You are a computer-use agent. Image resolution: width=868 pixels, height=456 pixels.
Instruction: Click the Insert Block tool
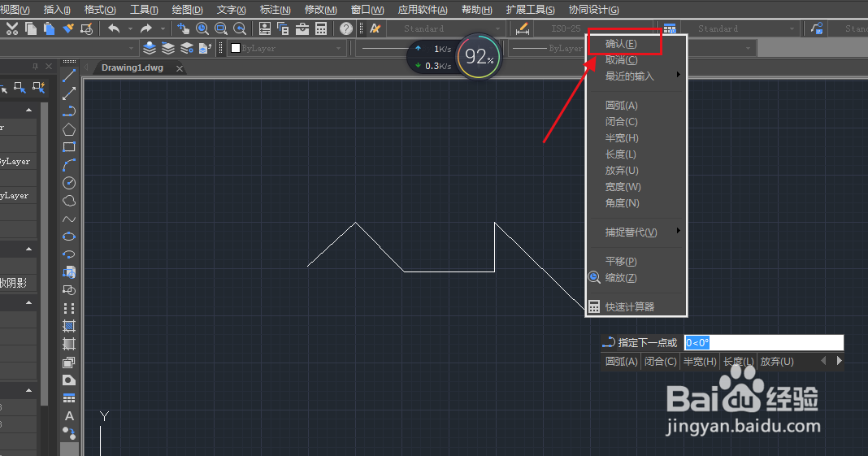click(69, 272)
